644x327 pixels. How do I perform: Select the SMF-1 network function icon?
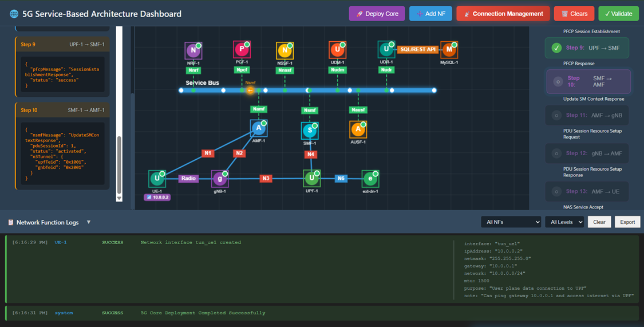point(310,131)
